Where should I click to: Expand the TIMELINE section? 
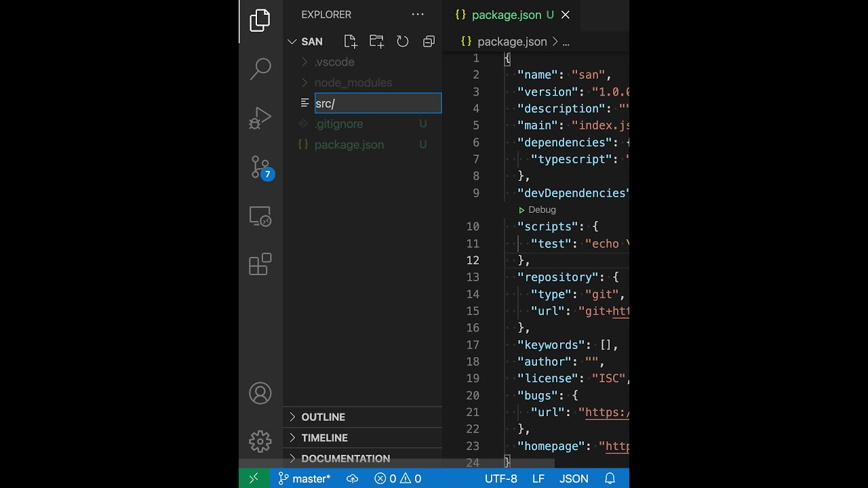pos(324,438)
